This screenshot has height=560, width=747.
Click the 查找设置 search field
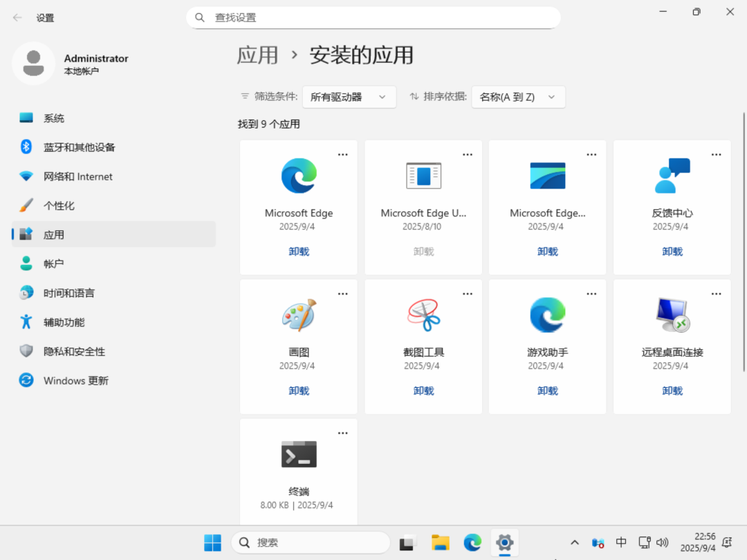pyautogui.click(x=373, y=18)
